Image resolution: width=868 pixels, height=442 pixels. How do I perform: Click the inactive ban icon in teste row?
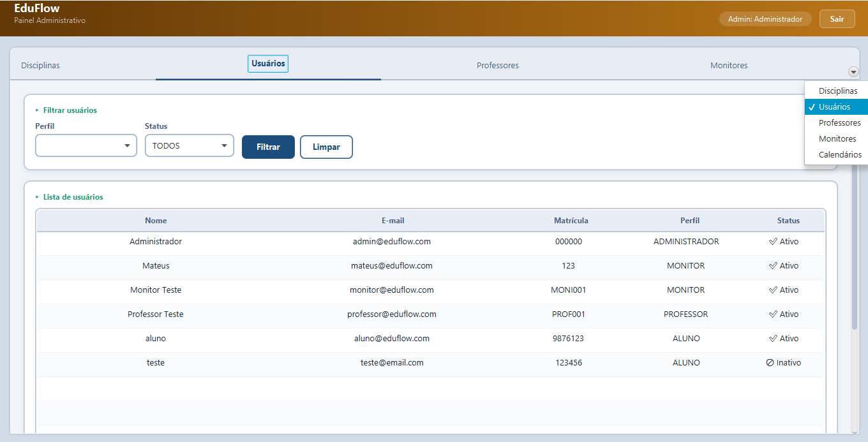(x=770, y=363)
